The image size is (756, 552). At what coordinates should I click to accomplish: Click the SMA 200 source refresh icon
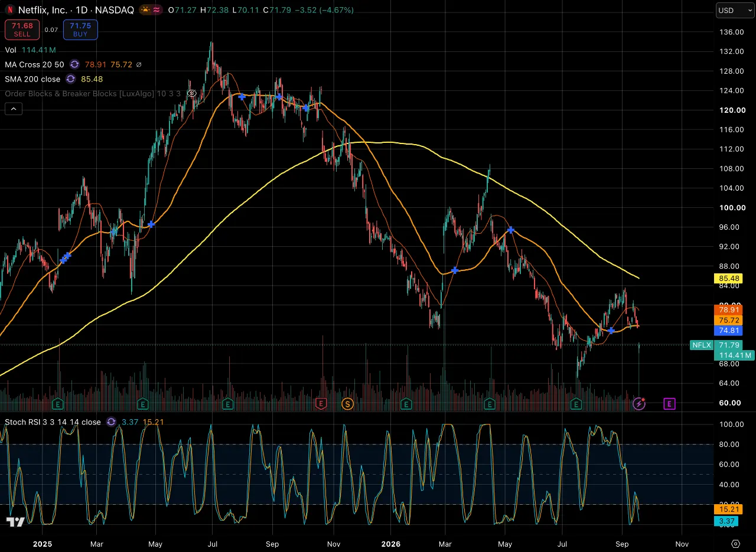click(x=70, y=79)
